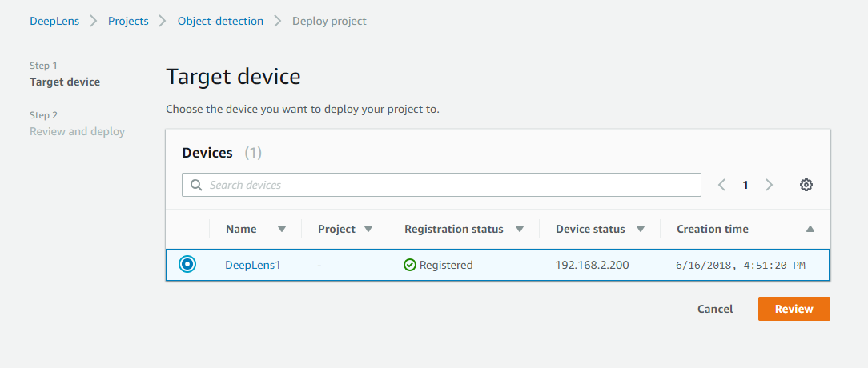Select Step 2 Review and deploy
The image size is (868, 368).
tap(77, 131)
